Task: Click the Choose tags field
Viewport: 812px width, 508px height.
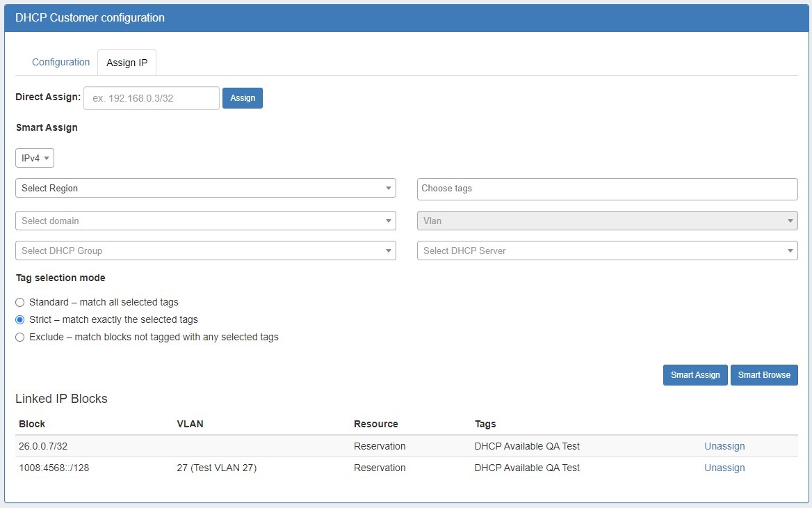Action: [x=607, y=189]
